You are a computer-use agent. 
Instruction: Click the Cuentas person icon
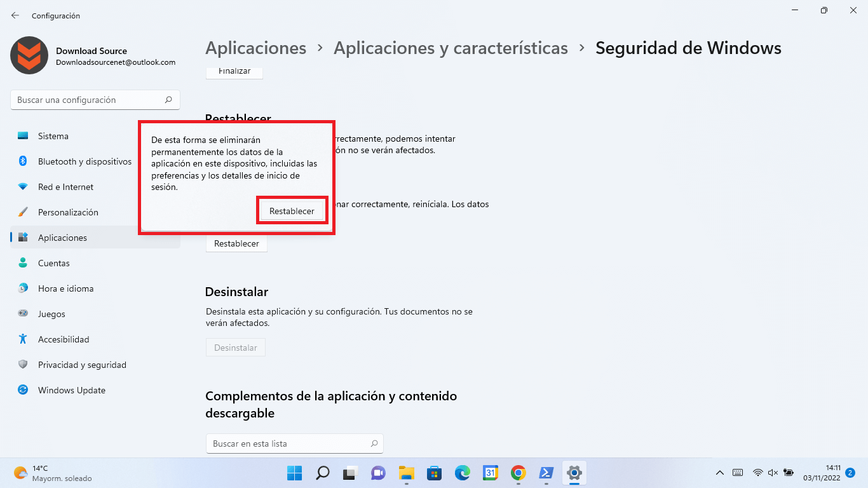pos(23,263)
